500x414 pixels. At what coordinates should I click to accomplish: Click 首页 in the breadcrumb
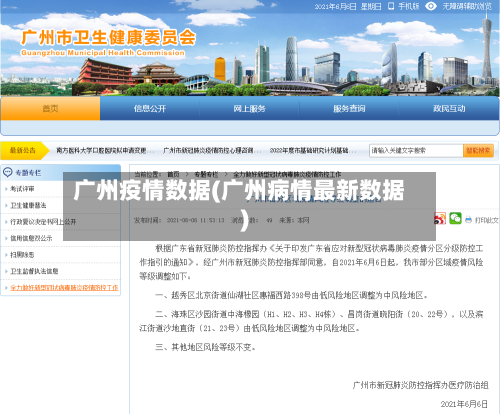click(173, 174)
